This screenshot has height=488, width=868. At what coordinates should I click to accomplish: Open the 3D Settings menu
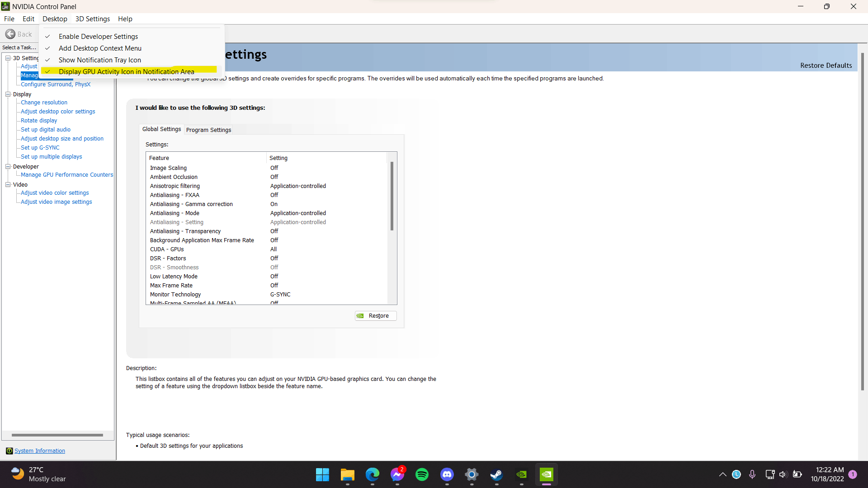92,19
